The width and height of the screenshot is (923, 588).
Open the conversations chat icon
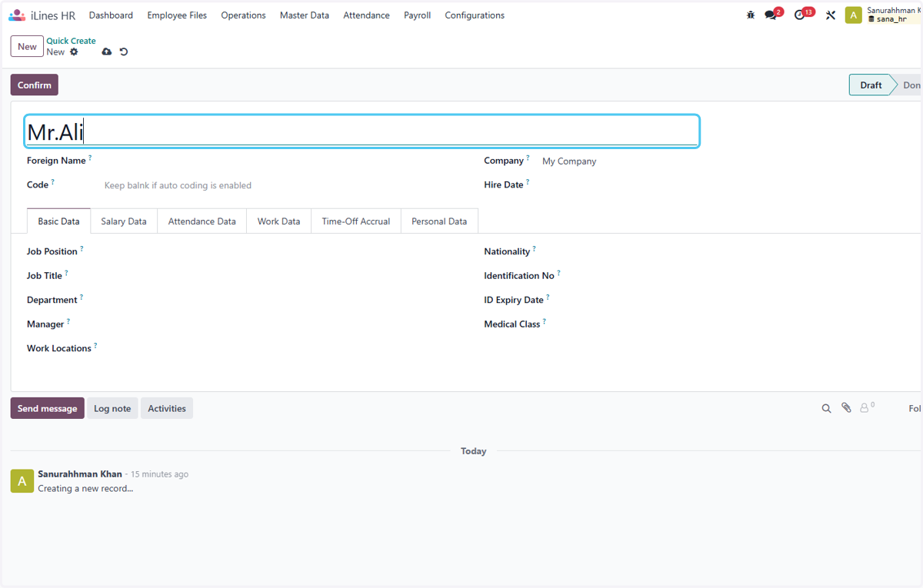771,15
